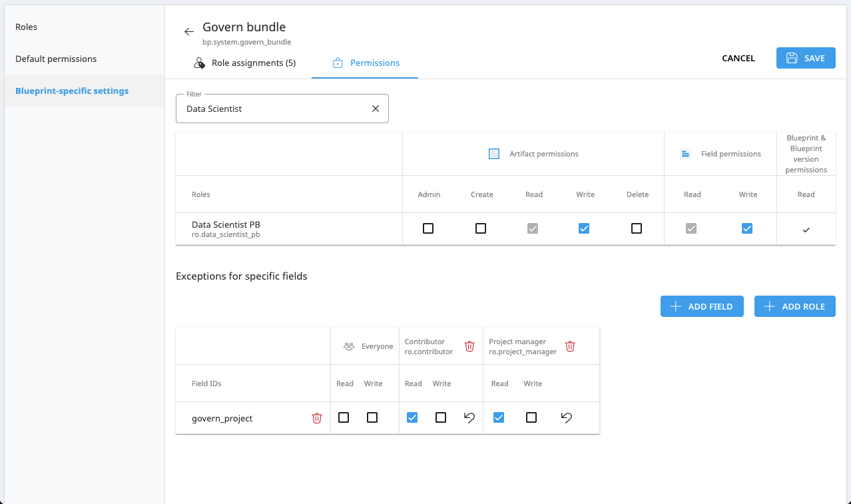Check Write permission for Everyone on govern_project
The height and width of the screenshot is (504, 851).
tap(373, 417)
